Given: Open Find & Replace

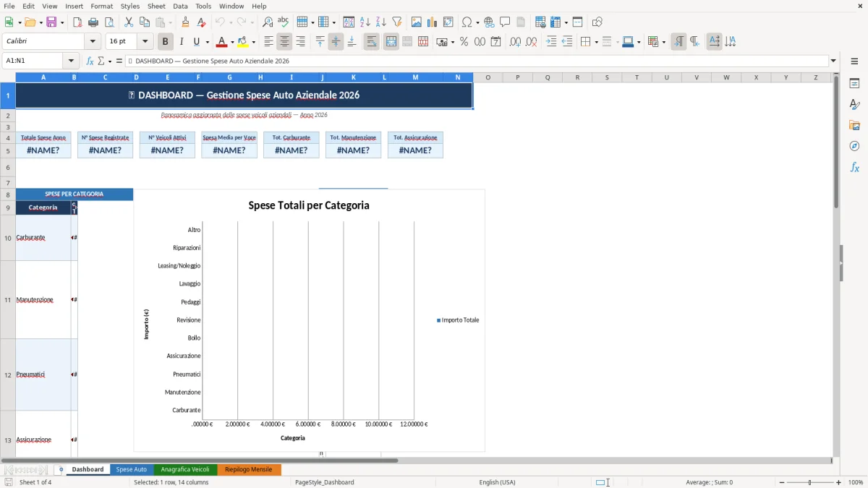Looking at the screenshot, I should (x=268, y=22).
